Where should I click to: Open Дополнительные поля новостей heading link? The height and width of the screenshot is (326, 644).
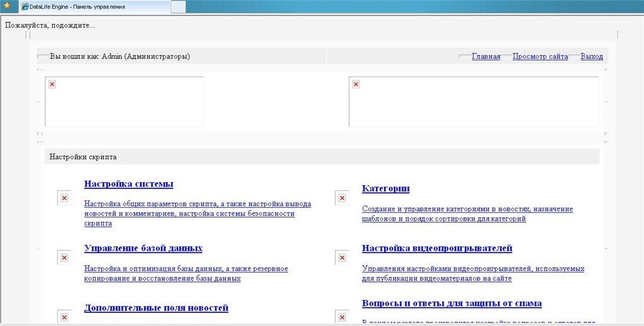[156, 308]
